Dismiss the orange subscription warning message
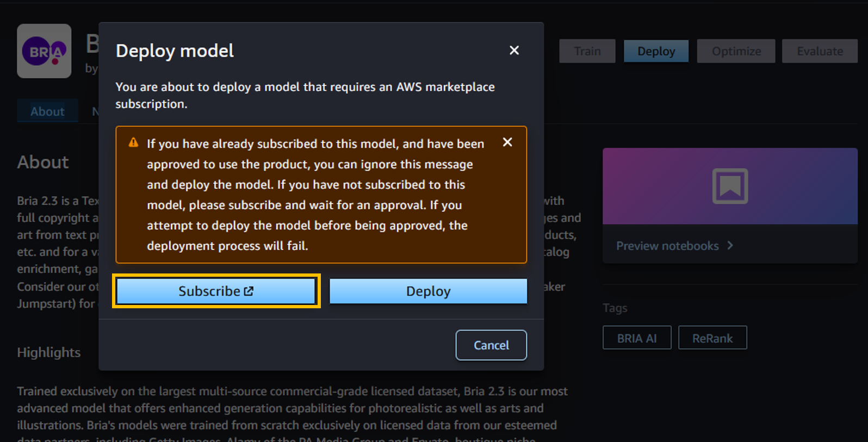The height and width of the screenshot is (442, 868). 507,142
